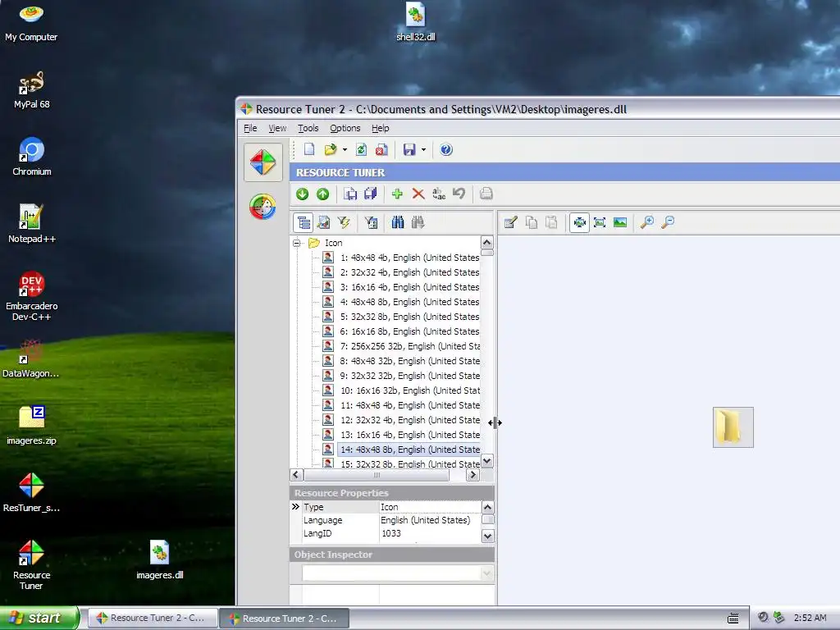The image size is (840, 630).
Task: Click the Zoom Out magnifier icon
Action: (668, 222)
